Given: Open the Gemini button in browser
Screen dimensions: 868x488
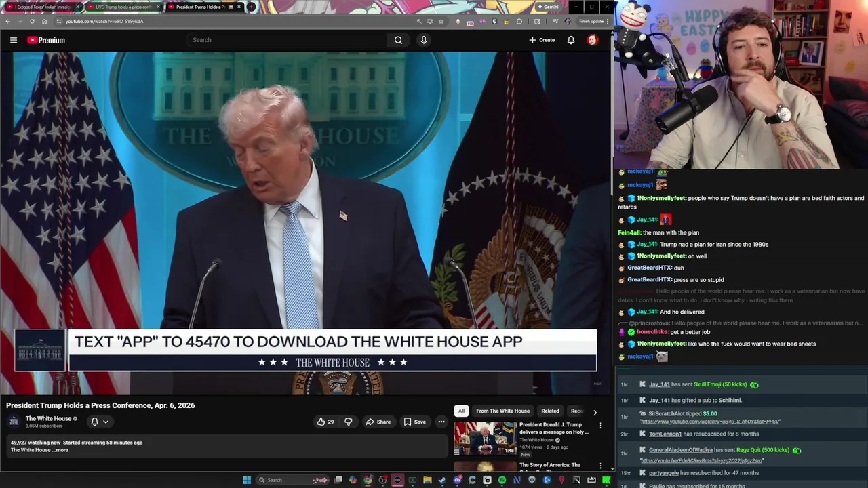Looking at the screenshot, I should [548, 7].
